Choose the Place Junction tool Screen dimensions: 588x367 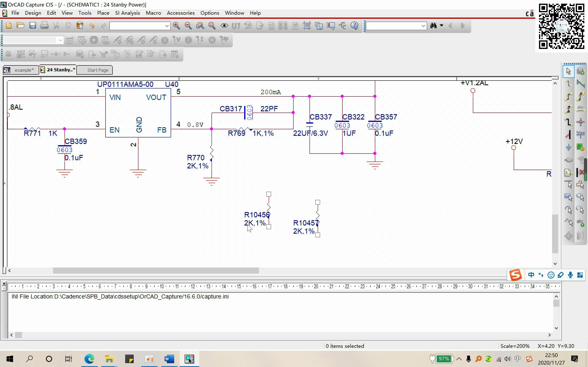(580, 122)
